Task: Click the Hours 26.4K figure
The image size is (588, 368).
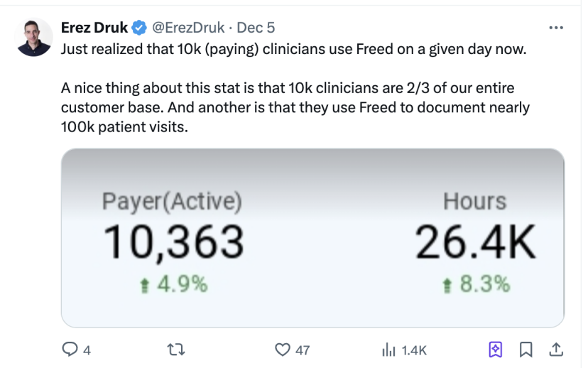Action: pos(476,242)
